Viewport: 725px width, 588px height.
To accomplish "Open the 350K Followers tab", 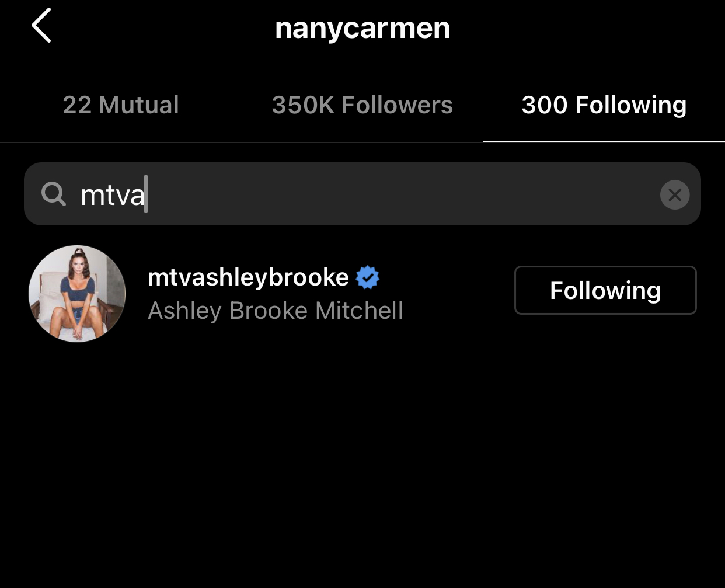I will (x=362, y=105).
